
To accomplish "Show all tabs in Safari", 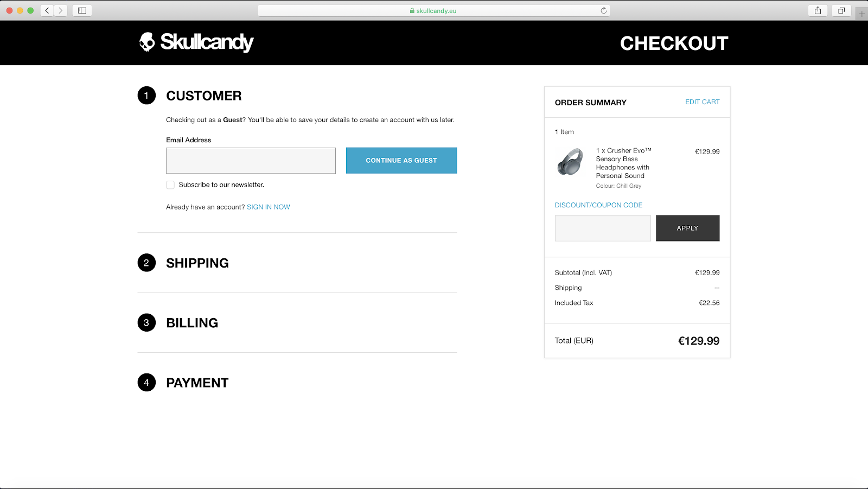I will coord(841,10).
